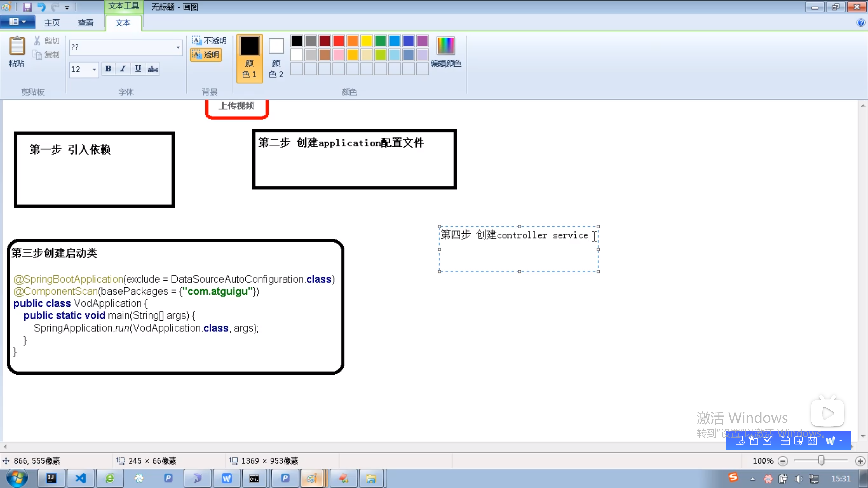
Task: Click the Paste clipboard icon
Action: (x=17, y=46)
